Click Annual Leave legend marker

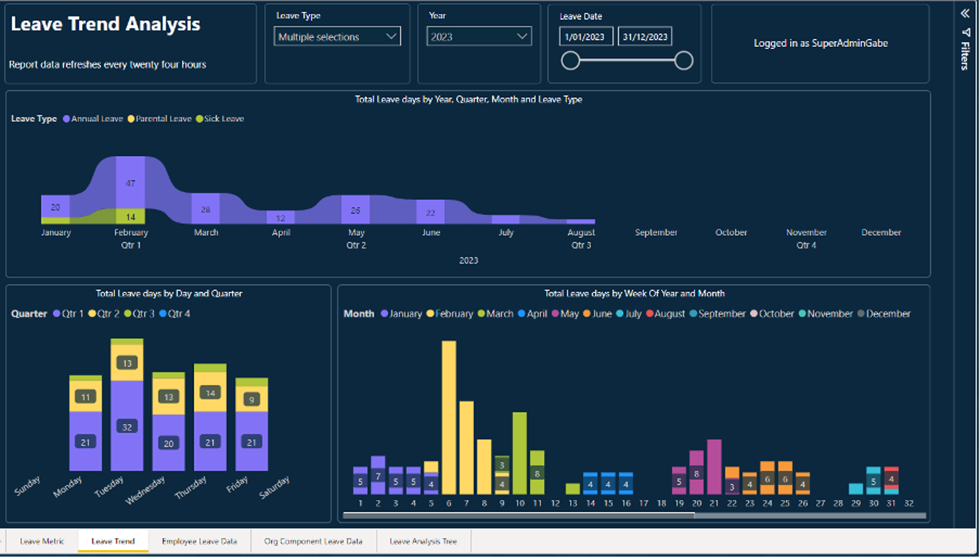pyautogui.click(x=66, y=119)
